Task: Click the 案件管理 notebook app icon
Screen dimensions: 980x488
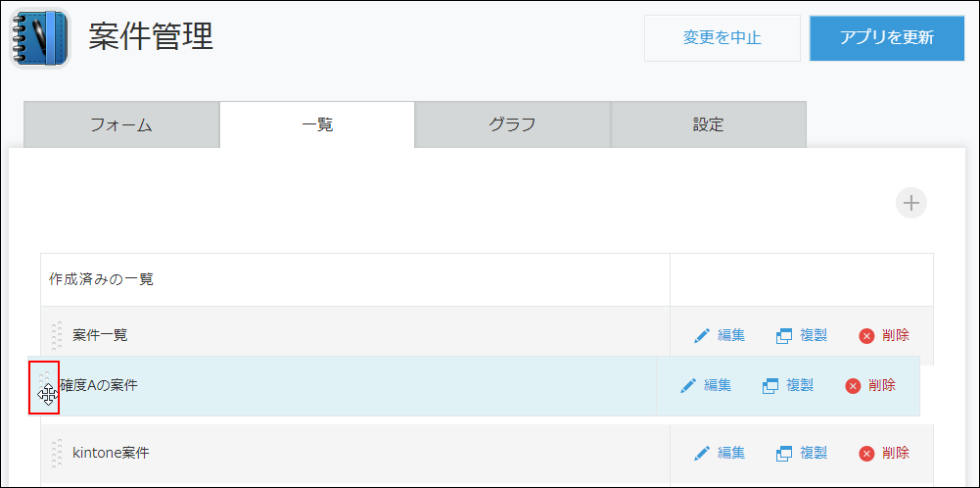Action: coord(40,38)
